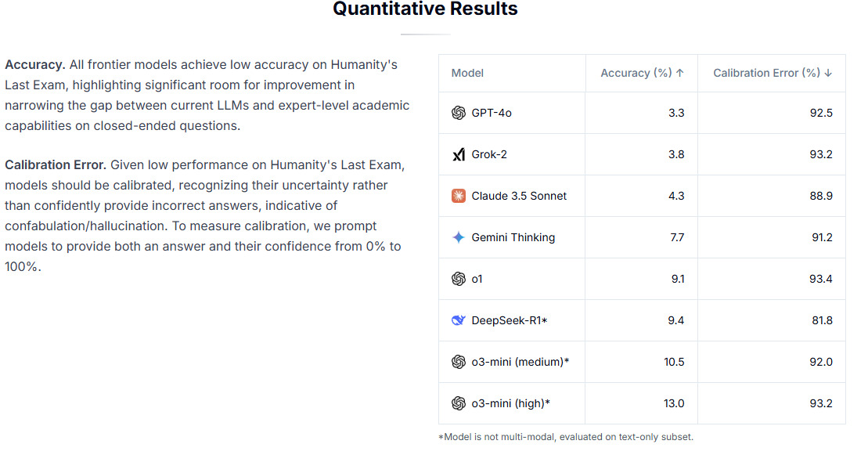Click the Quantitative Results heading
The width and height of the screenshot is (868, 455).
pos(425,9)
